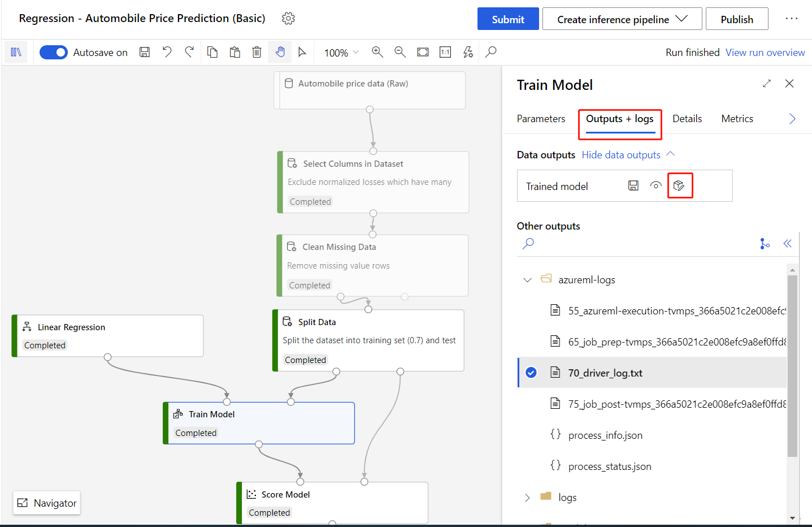Collapse the azureml-logs folder

tap(527, 280)
